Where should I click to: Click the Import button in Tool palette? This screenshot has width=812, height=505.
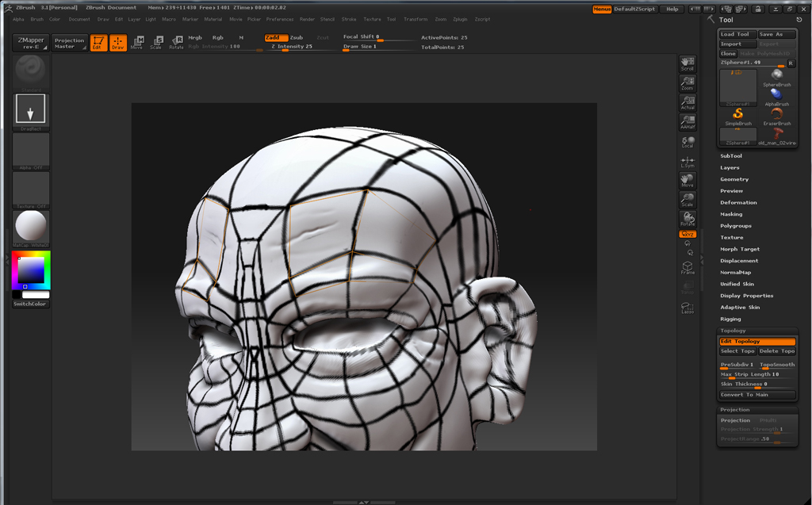point(737,44)
